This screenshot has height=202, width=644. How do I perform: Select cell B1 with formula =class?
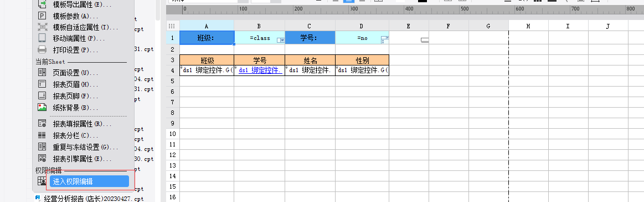[260, 38]
